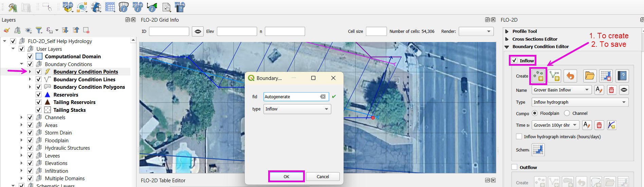644x187 pixels.
Task: Select the Channel radio button
Action: (567, 113)
